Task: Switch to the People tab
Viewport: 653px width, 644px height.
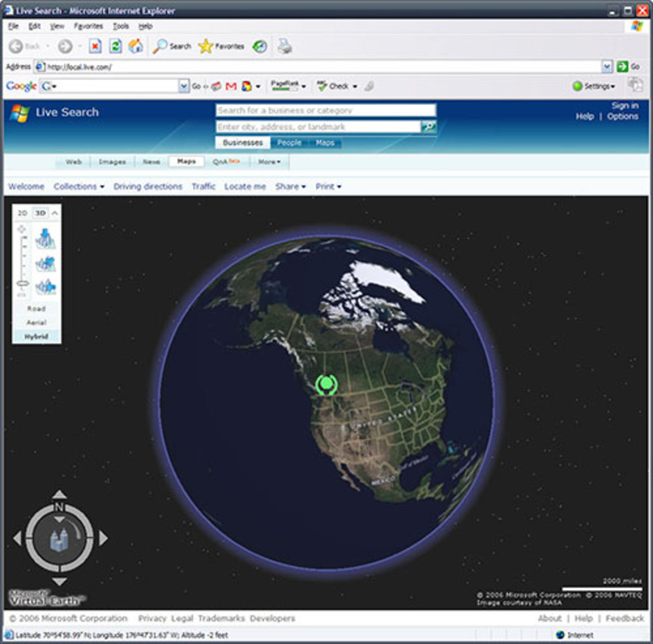Action: (x=289, y=143)
